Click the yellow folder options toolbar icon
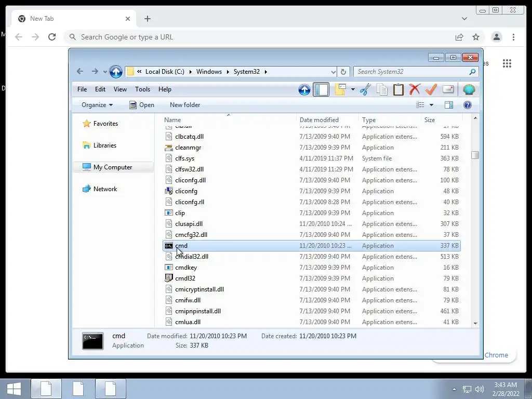The height and width of the screenshot is (399, 532). (x=340, y=89)
